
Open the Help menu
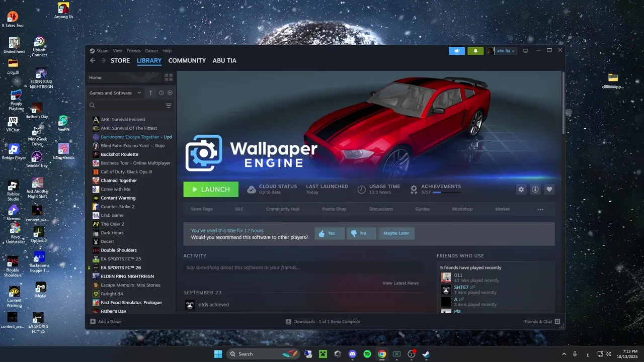point(167,51)
